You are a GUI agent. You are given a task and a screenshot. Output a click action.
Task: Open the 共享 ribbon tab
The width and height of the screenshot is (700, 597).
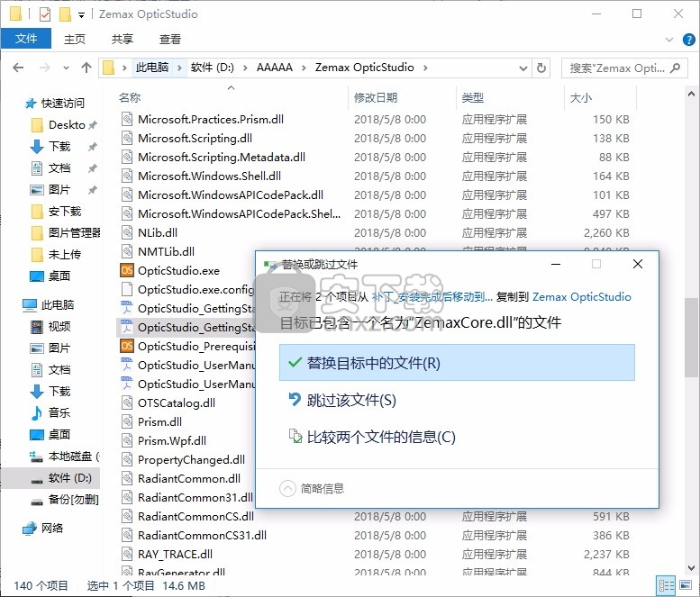[x=122, y=40]
